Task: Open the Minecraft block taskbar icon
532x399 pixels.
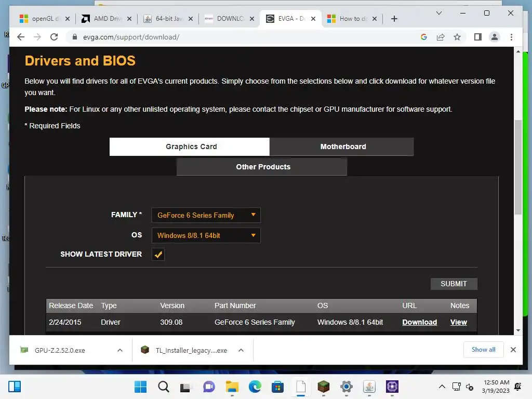Action: [323, 387]
